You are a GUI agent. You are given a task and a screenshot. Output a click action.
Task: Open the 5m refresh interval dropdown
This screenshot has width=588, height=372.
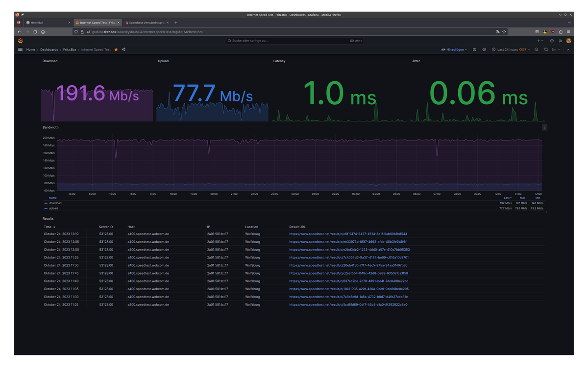[x=555, y=49]
